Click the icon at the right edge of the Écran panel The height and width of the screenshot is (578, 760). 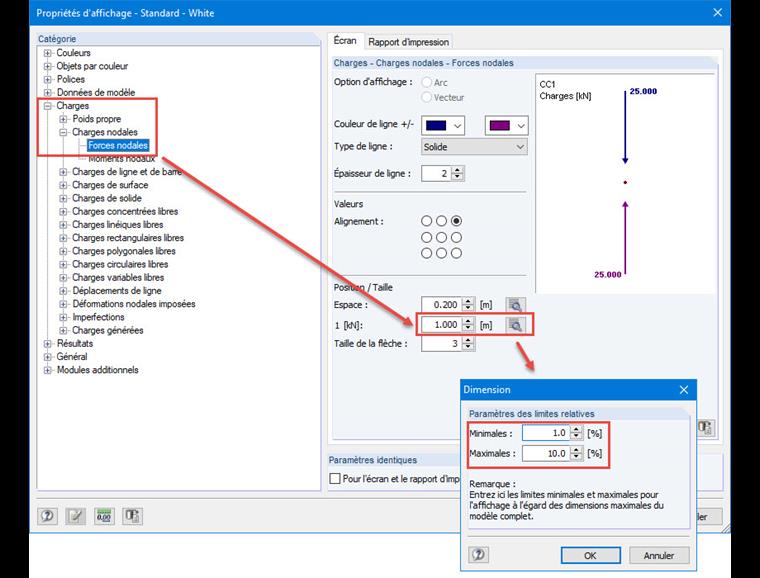pyautogui.click(x=705, y=427)
